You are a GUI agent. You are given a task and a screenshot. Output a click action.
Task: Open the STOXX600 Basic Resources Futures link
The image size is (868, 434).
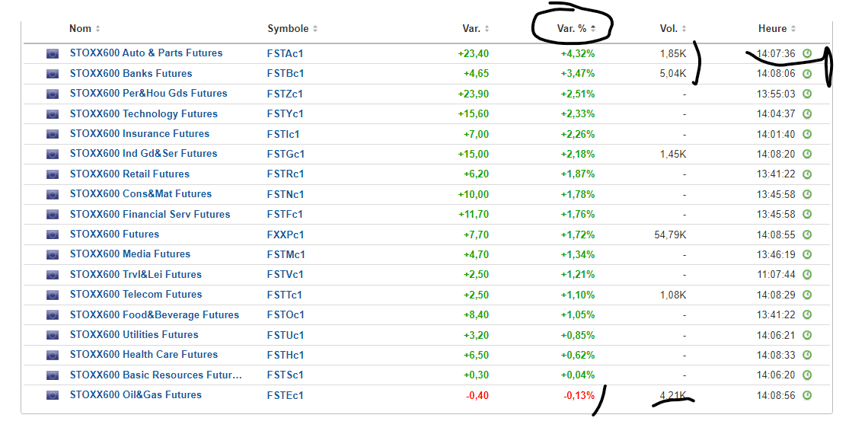click(155, 375)
